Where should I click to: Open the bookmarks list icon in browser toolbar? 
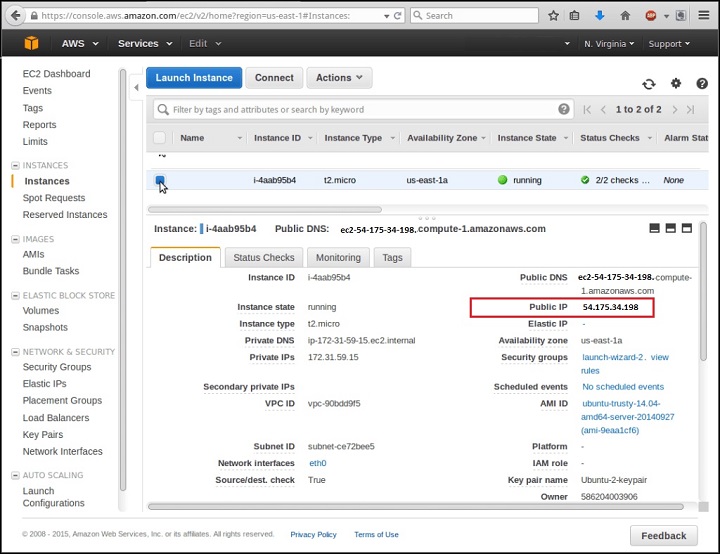tap(574, 16)
